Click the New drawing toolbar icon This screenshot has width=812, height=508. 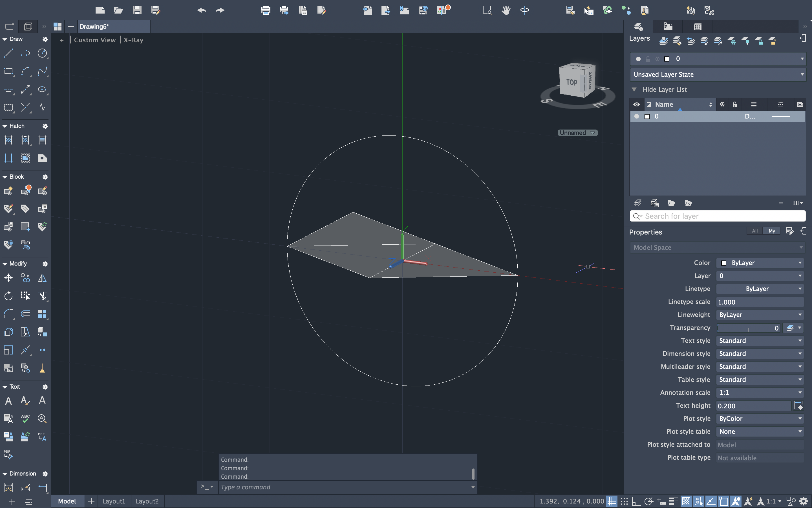tap(100, 10)
